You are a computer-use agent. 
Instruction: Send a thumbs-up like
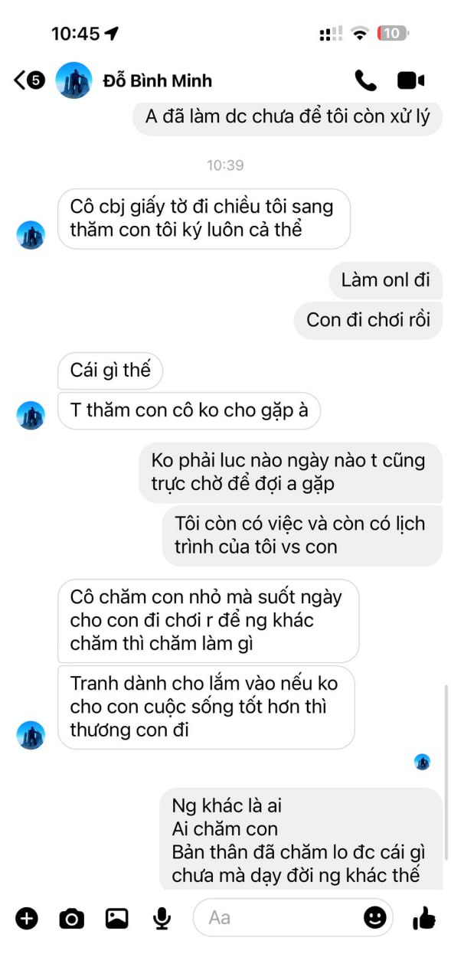pos(423,916)
